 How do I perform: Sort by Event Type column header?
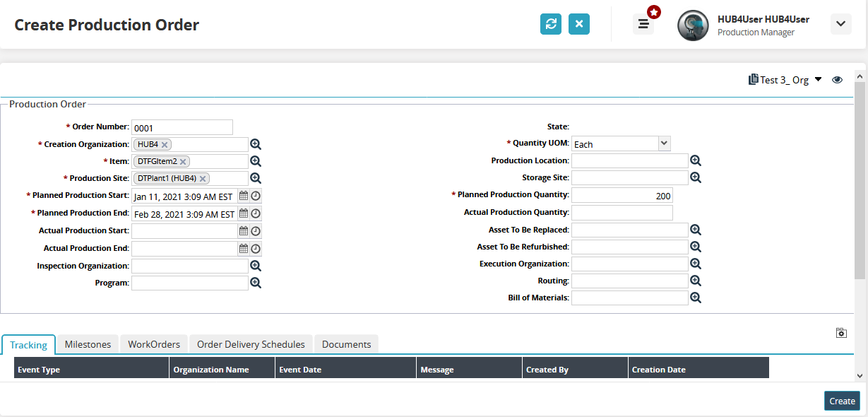point(39,370)
